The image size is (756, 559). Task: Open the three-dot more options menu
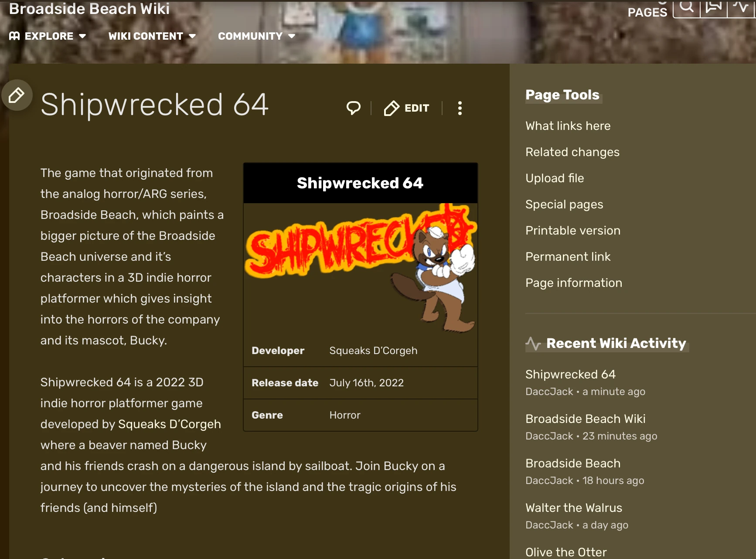pos(460,108)
